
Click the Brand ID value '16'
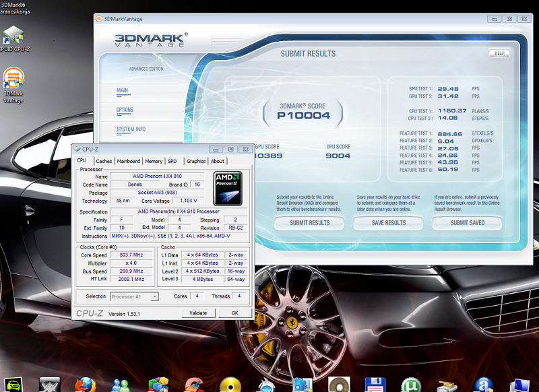pyautogui.click(x=197, y=185)
